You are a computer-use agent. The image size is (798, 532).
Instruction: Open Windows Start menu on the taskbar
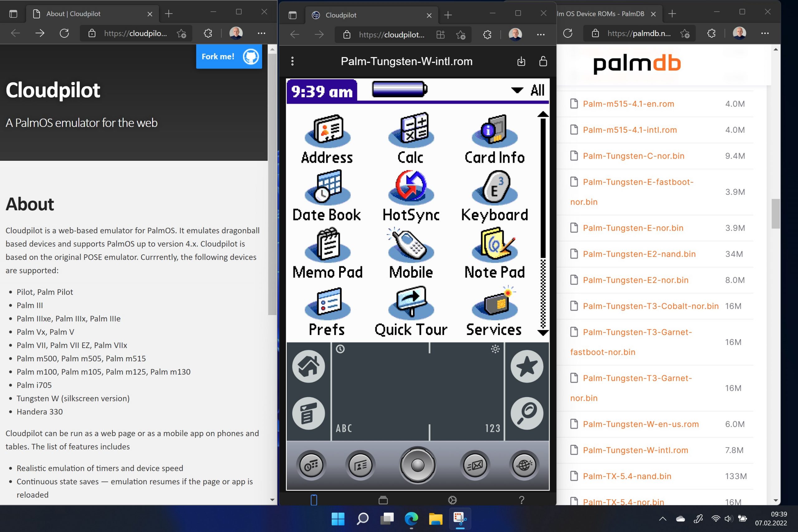coord(338,519)
